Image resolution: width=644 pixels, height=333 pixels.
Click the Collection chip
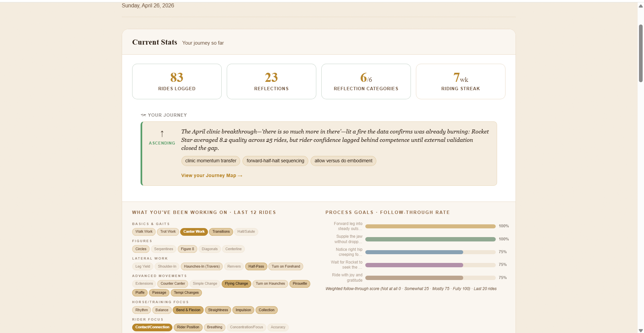point(267,310)
